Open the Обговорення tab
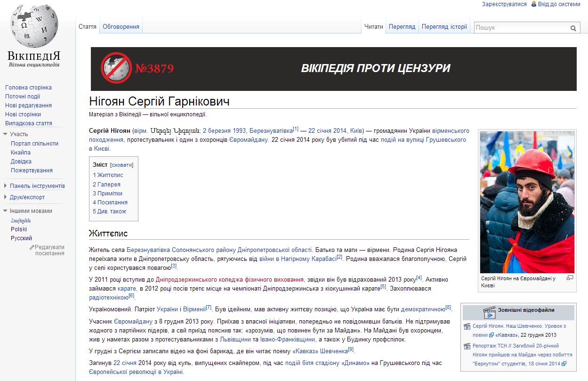 [121, 27]
